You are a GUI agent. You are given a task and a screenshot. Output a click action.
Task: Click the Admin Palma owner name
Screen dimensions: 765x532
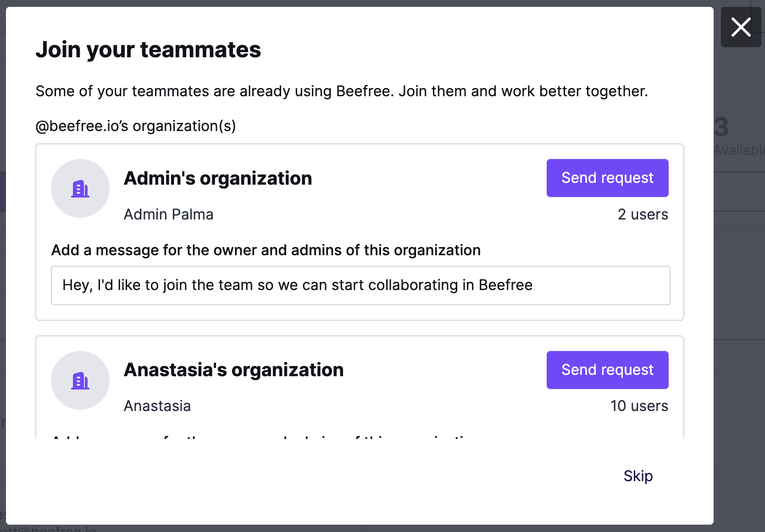coord(168,214)
